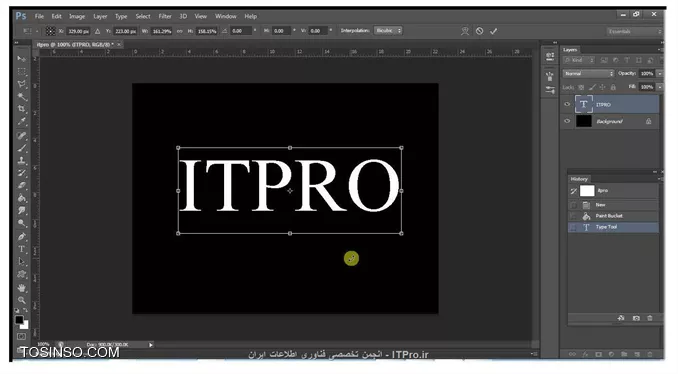Click the reference point location grid

(x=51, y=31)
